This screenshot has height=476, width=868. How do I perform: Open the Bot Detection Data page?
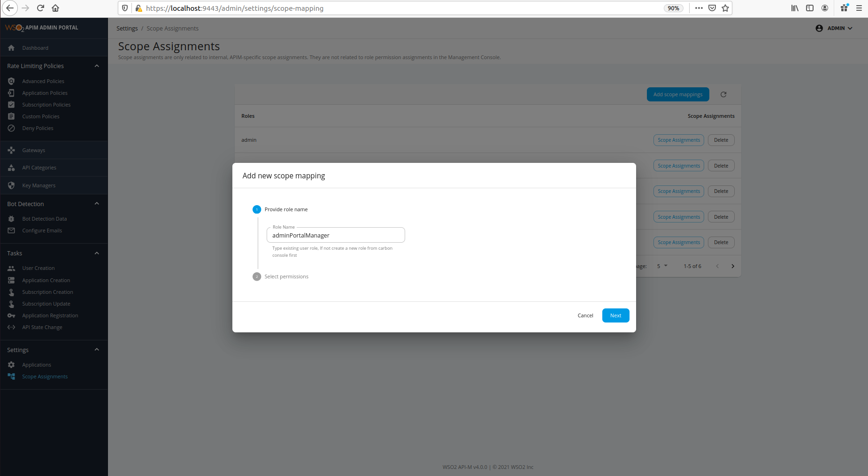pyautogui.click(x=44, y=218)
